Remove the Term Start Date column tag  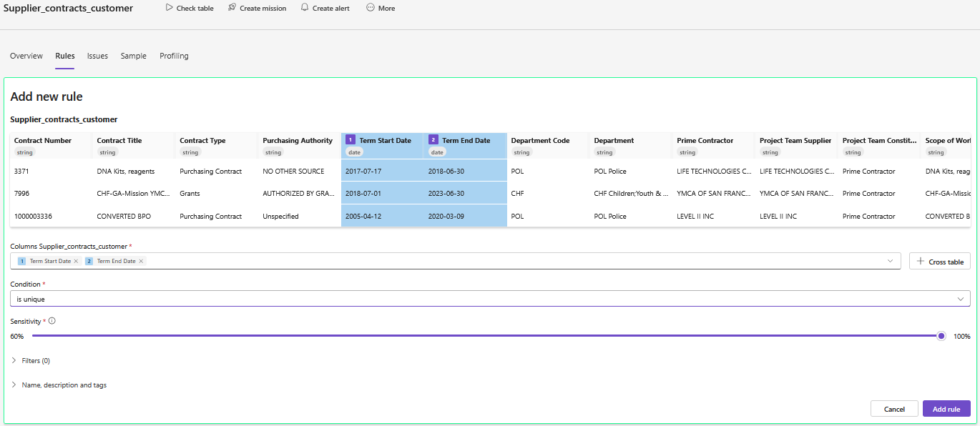(x=76, y=262)
